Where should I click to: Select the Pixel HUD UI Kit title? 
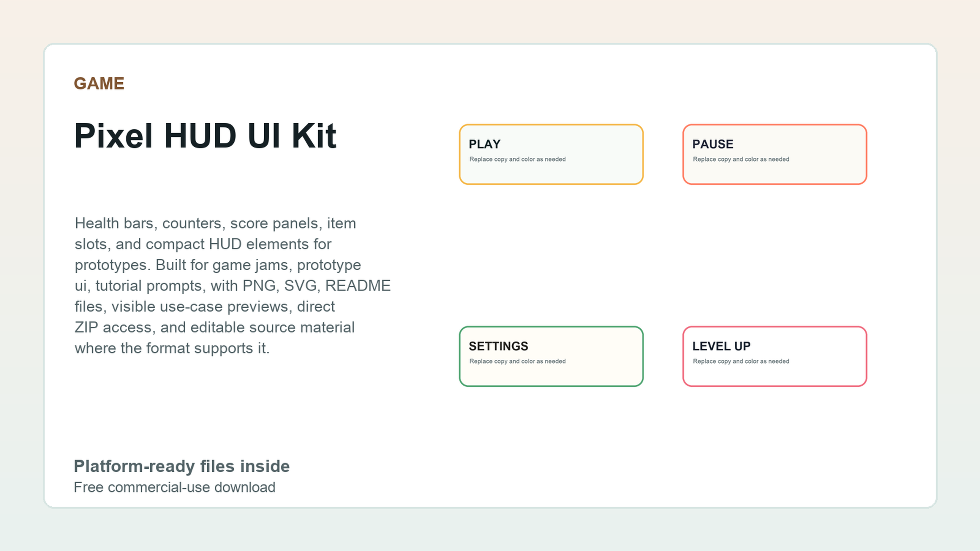coord(205,136)
